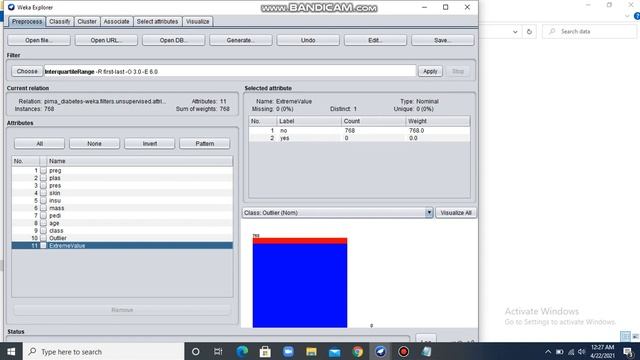Click the blue histogram bar

[300, 286]
